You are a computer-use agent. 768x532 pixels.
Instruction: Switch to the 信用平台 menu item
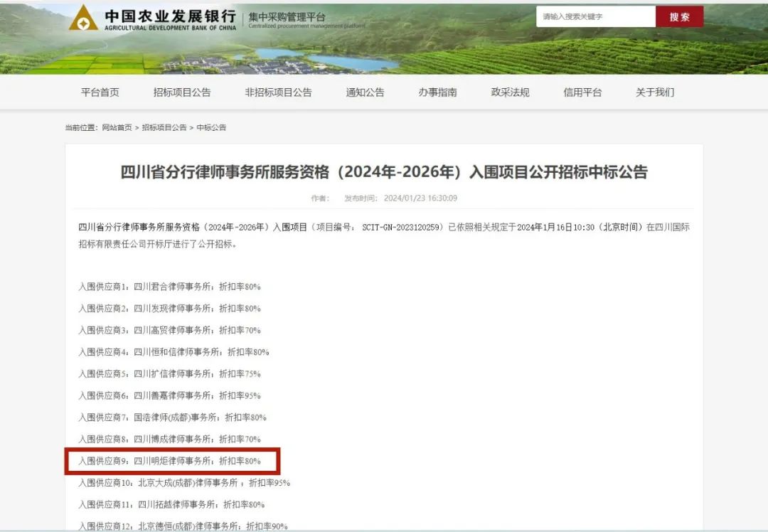[582, 92]
